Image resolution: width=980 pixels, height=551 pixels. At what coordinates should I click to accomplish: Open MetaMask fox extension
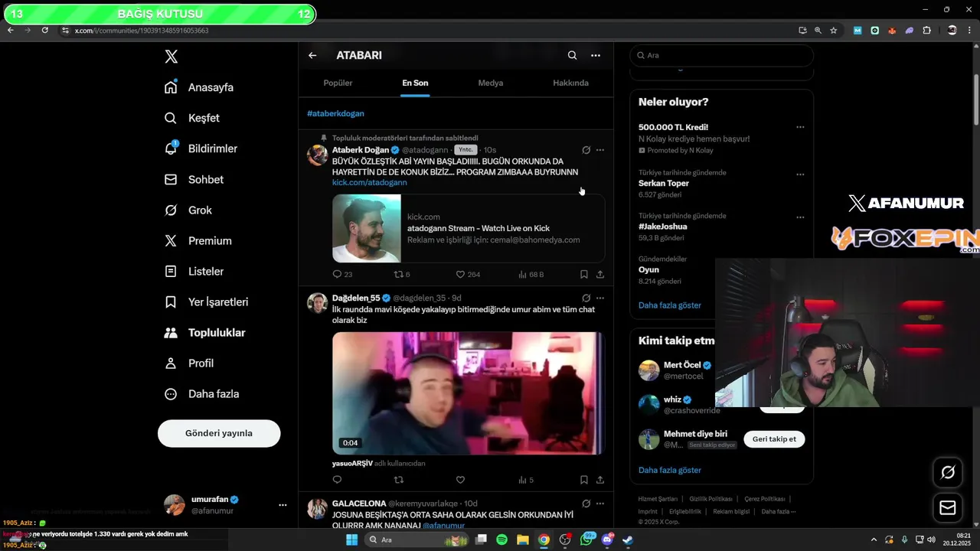click(x=892, y=31)
